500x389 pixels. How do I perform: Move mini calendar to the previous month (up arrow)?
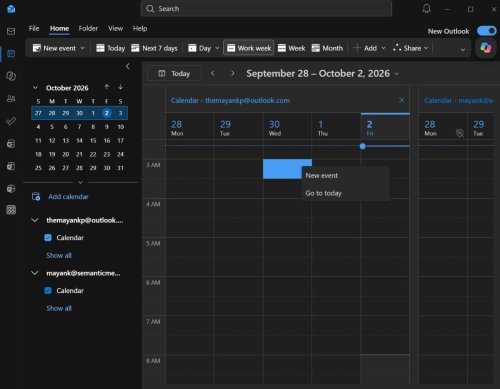[x=107, y=87]
